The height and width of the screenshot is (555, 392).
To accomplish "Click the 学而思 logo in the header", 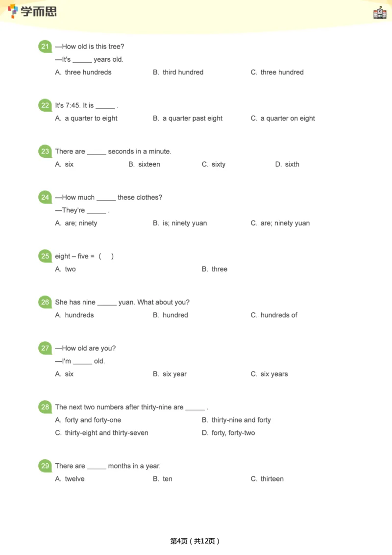I will [32, 11].
